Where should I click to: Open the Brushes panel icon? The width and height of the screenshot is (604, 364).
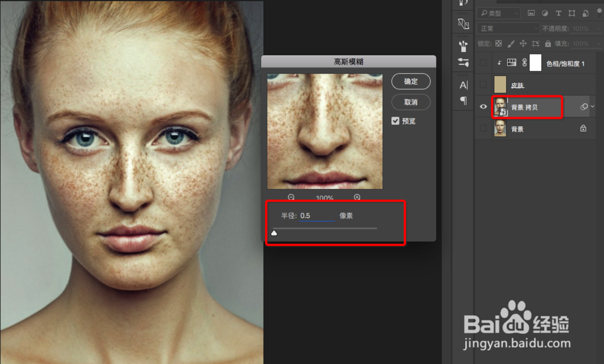[x=463, y=46]
